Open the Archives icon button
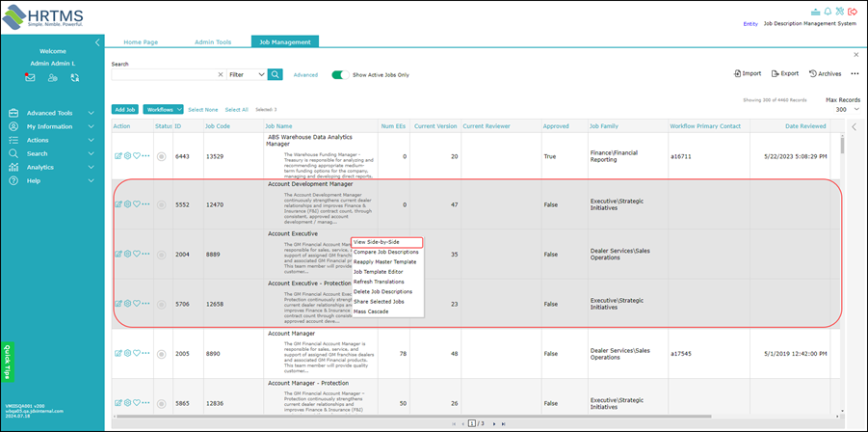 tap(825, 73)
